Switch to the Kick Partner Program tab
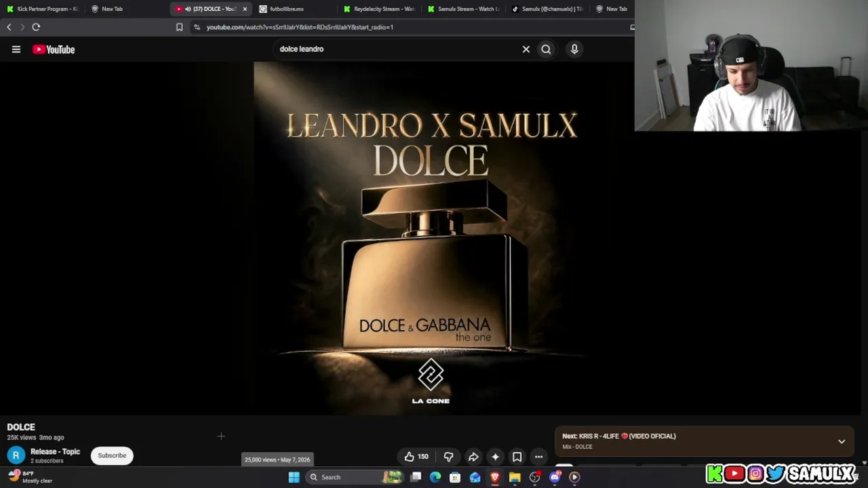 click(x=43, y=9)
